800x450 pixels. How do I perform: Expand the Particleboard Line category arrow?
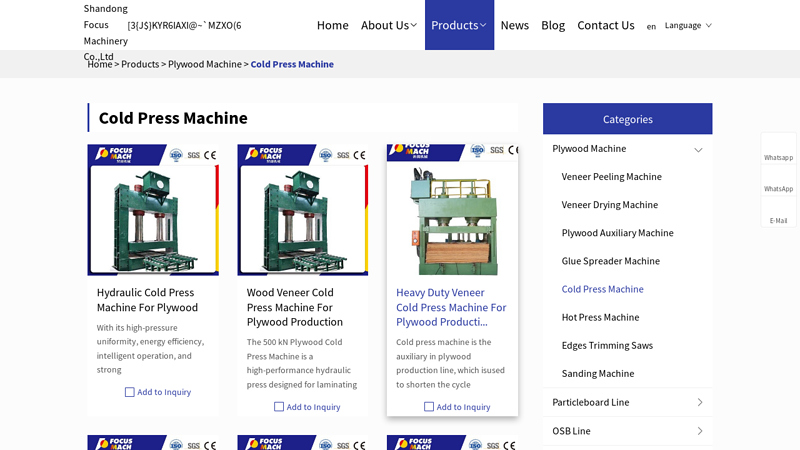pyautogui.click(x=699, y=403)
